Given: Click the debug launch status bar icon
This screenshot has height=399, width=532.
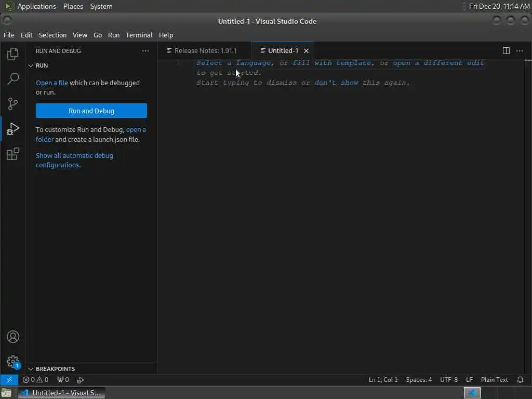Looking at the screenshot, I should (x=81, y=380).
